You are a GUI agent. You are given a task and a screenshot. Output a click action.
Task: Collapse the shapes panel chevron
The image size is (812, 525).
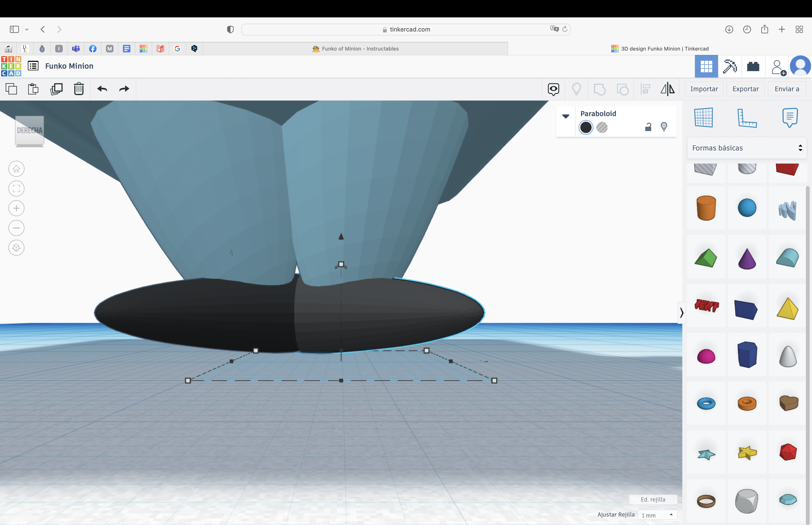[681, 313]
